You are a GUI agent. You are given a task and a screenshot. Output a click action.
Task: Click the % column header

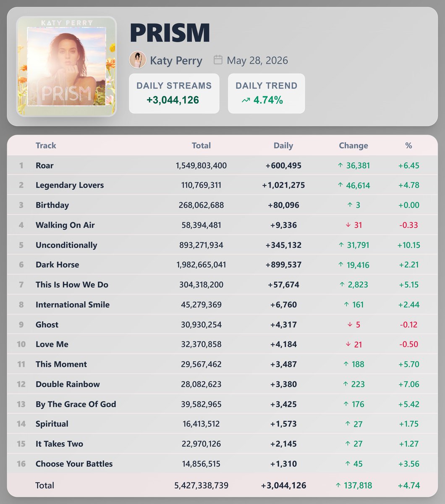pyautogui.click(x=408, y=145)
